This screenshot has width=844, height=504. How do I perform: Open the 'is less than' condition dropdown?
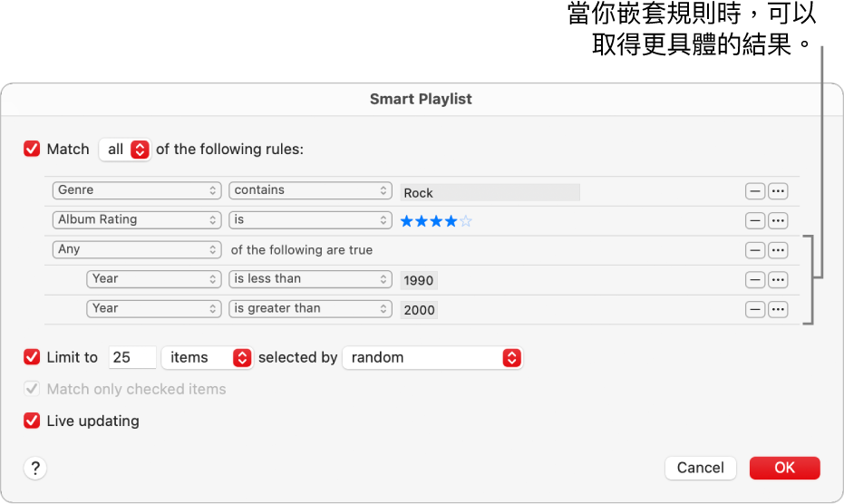pyautogui.click(x=310, y=279)
